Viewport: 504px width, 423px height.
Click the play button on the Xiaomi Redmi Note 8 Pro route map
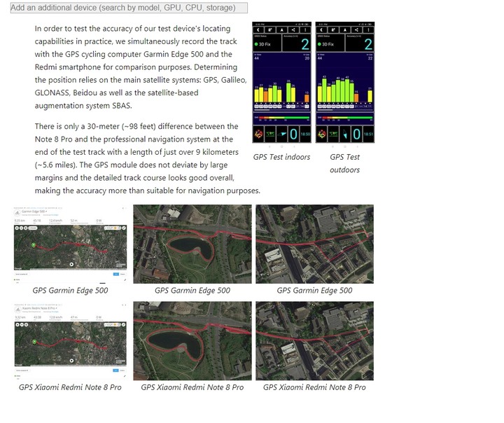[x=71, y=361]
